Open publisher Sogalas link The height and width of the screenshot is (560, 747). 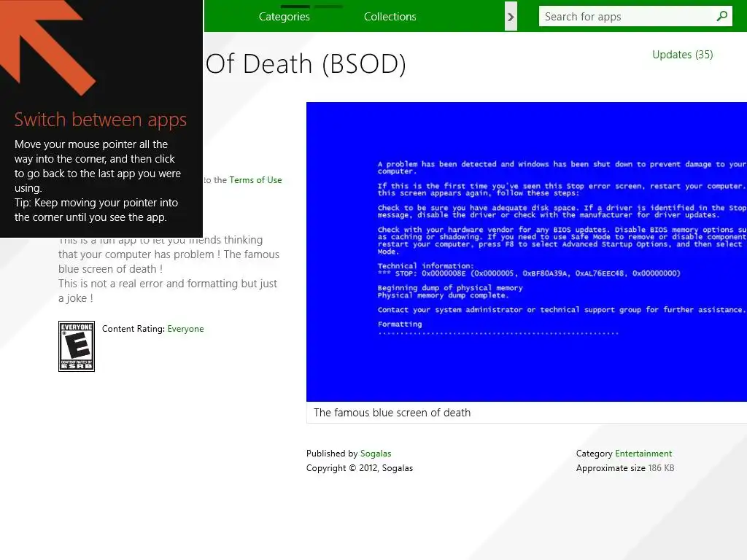point(376,454)
